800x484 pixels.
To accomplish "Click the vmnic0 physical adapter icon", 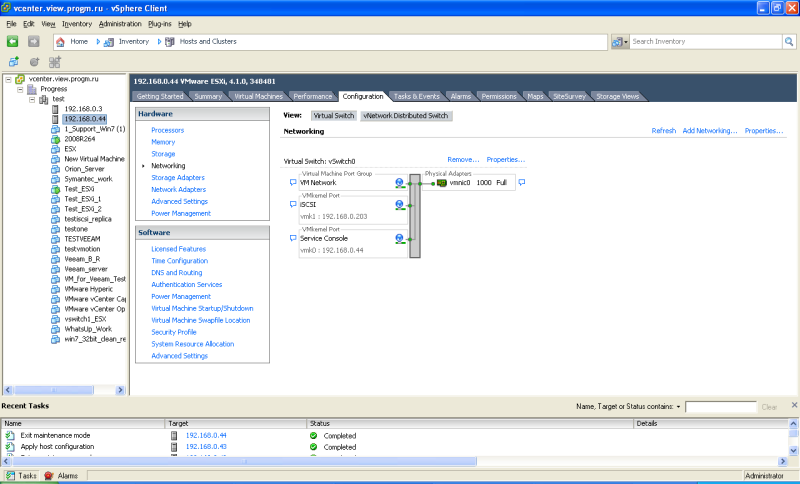I will point(442,183).
